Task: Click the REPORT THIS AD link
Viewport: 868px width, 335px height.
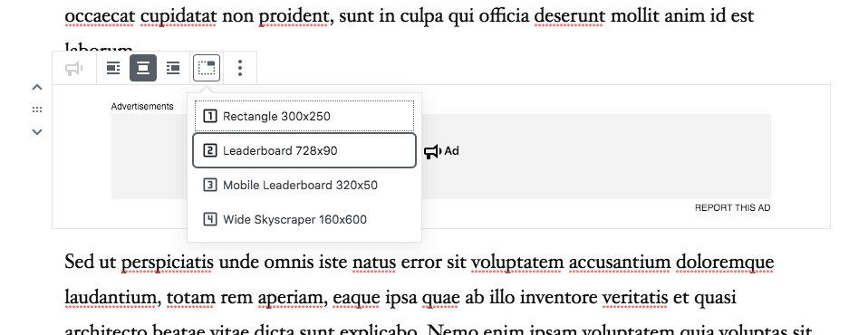Action: [732, 208]
